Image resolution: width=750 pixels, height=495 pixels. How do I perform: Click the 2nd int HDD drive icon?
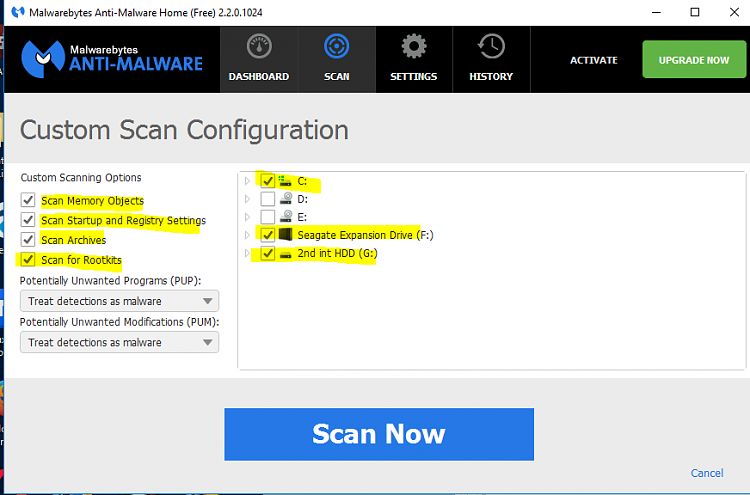[286, 253]
